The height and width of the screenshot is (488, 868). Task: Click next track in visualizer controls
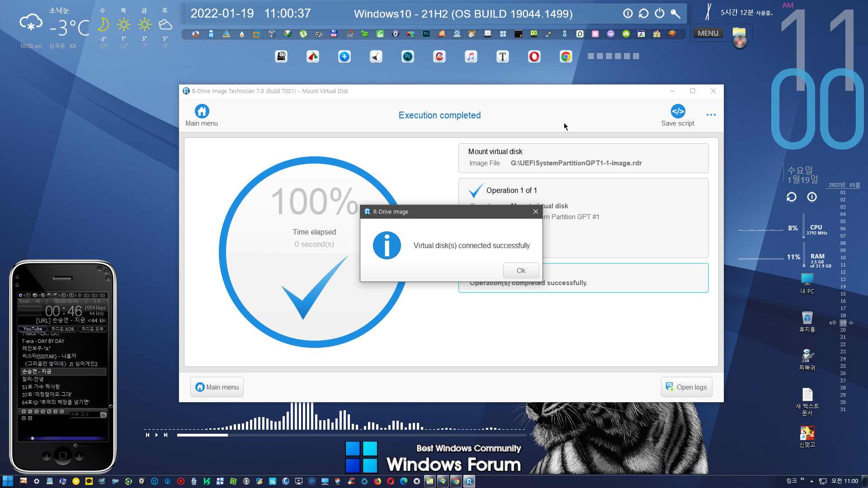[x=166, y=435]
